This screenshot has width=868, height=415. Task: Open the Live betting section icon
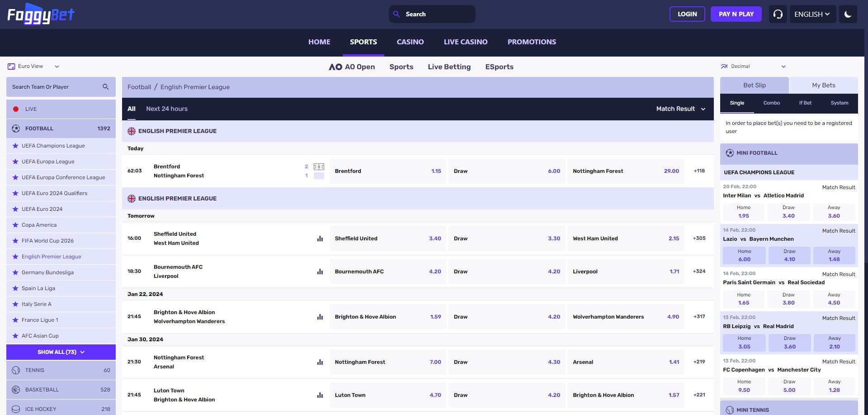[15, 109]
